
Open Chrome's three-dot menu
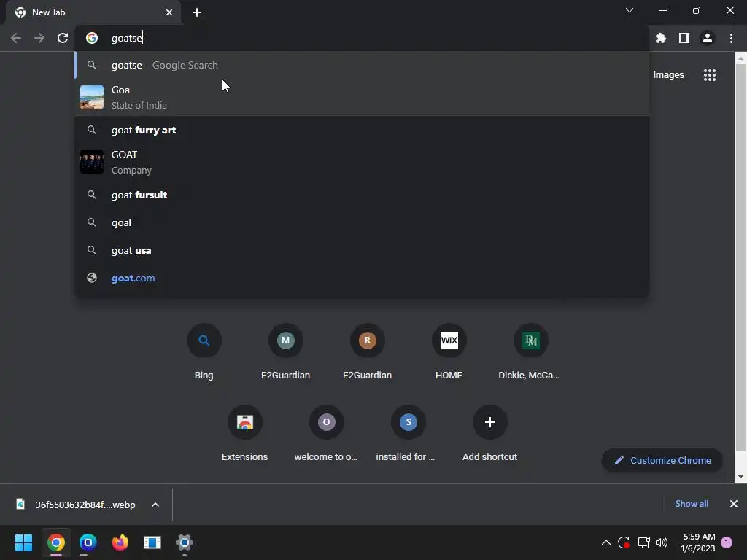click(x=731, y=38)
